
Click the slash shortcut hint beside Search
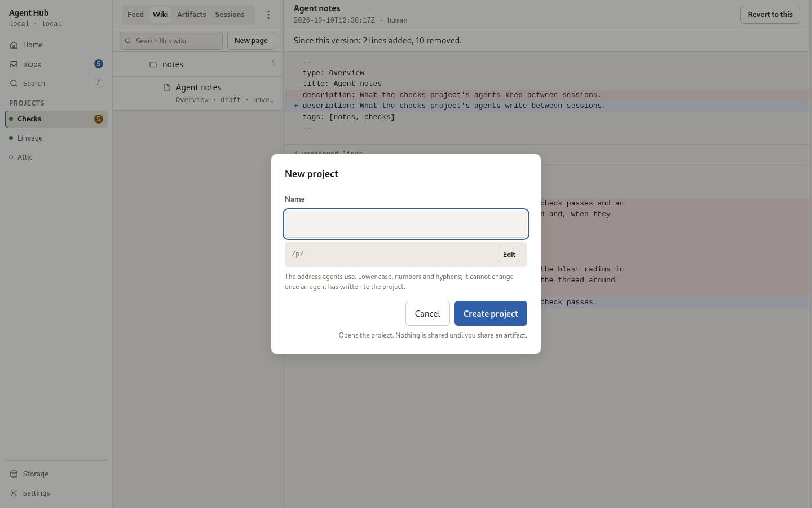coord(98,83)
